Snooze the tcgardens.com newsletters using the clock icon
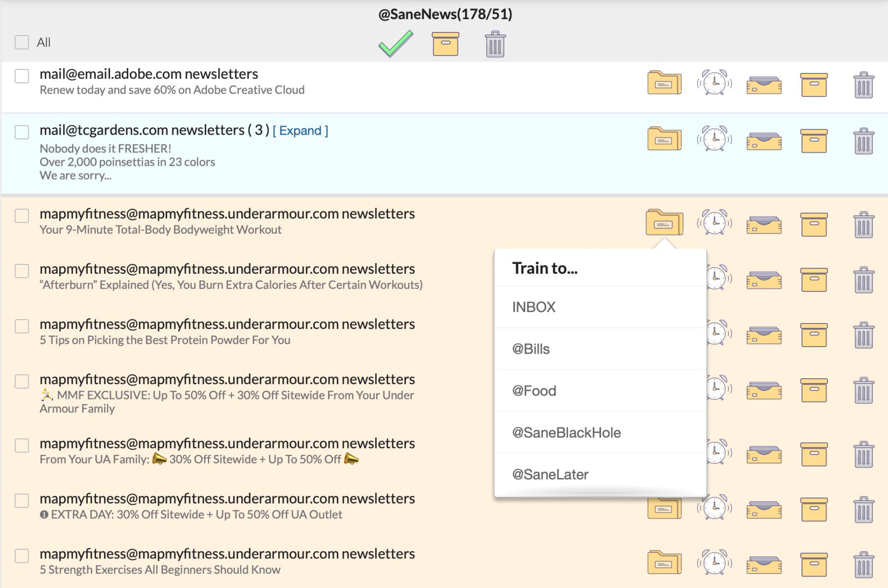888x588 pixels. coord(714,139)
